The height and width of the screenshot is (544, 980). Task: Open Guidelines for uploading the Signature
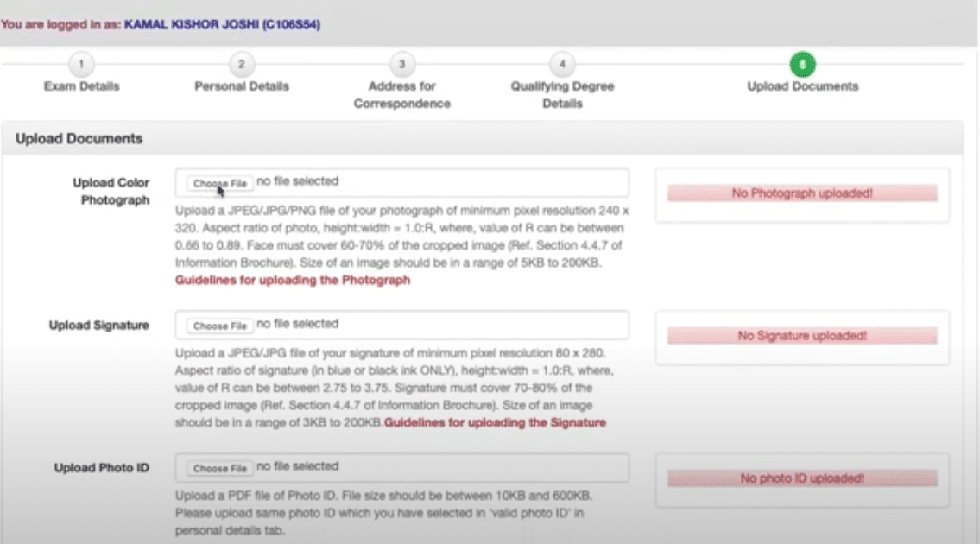pyautogui.click(x=495, y=423)
